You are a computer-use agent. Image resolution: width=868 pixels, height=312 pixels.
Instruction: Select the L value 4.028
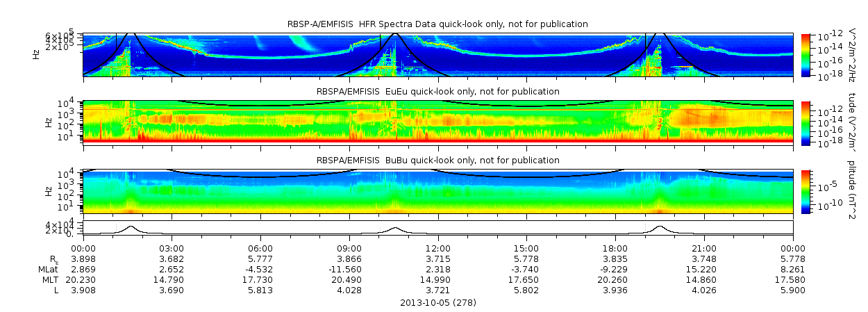(x=349, y=290)
